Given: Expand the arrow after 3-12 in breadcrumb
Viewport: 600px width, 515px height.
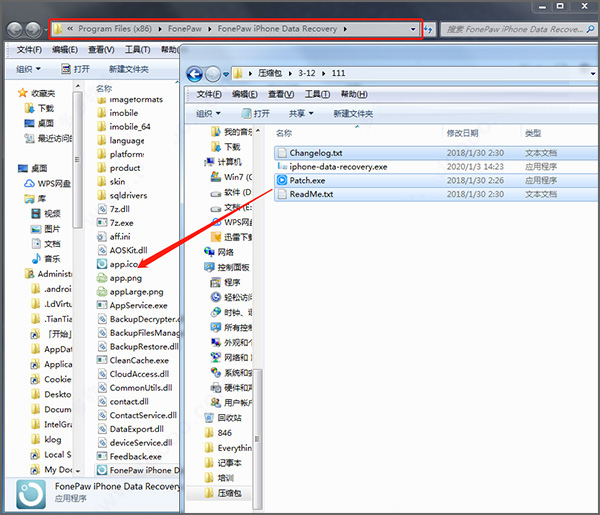Looking at the screenshot, I should point(323,73).
